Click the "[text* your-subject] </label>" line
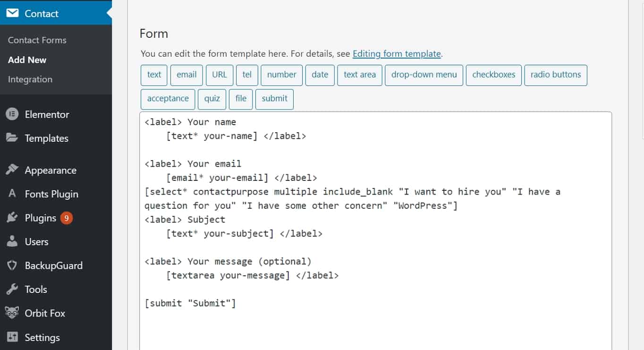The image size is (644, 350). [x=245, y=234]
